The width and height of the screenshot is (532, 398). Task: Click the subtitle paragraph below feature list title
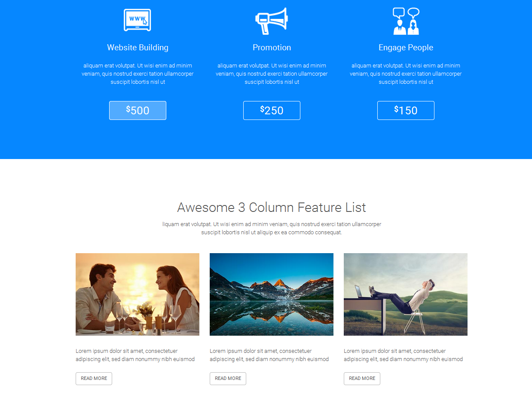coord(272,228)
